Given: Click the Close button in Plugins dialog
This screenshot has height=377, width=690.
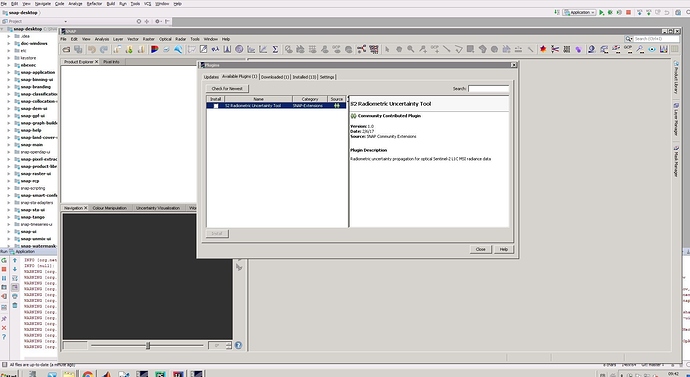Looking at the screenshot, I should 480,249.
